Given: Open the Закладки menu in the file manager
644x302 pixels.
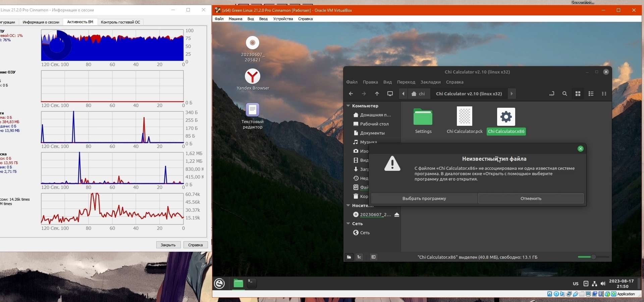Looking at the screenshot, I should [x=431, y=82].
